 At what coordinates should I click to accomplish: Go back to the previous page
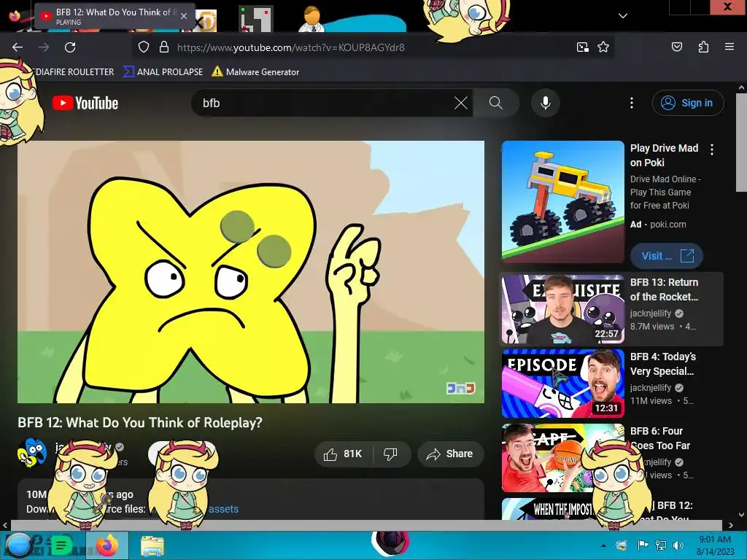coord(18,47)
